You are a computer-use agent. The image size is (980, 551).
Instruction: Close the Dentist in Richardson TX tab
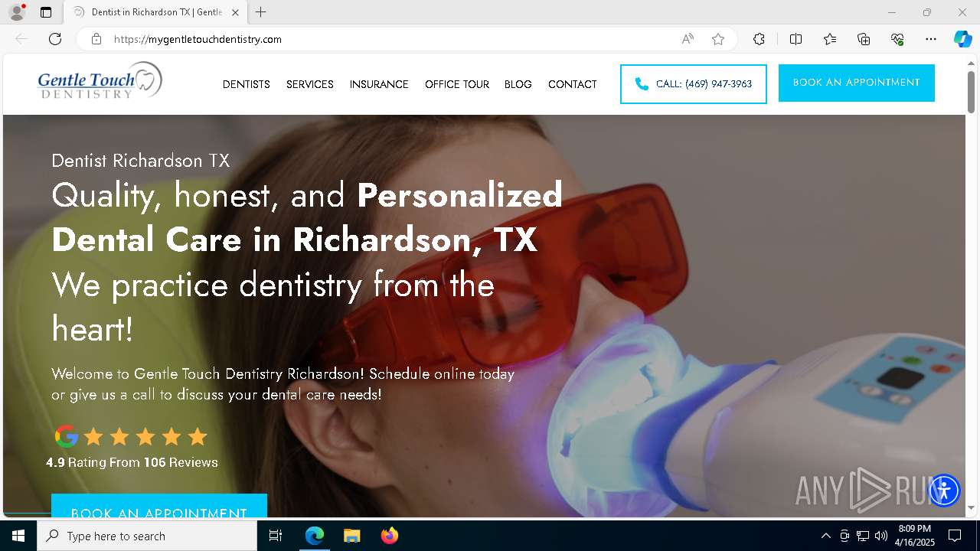[x=235, y=12]
